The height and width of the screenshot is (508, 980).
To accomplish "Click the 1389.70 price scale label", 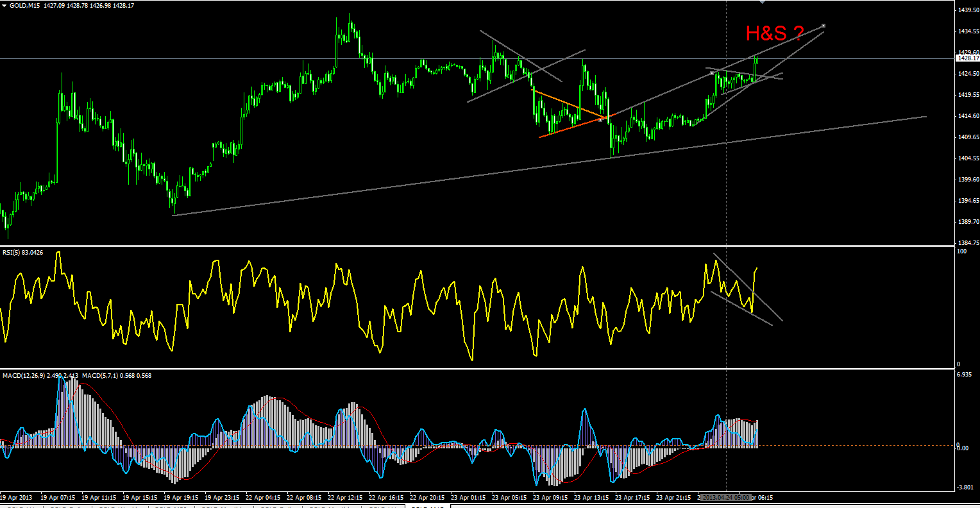I will click(x=968, y=222).
